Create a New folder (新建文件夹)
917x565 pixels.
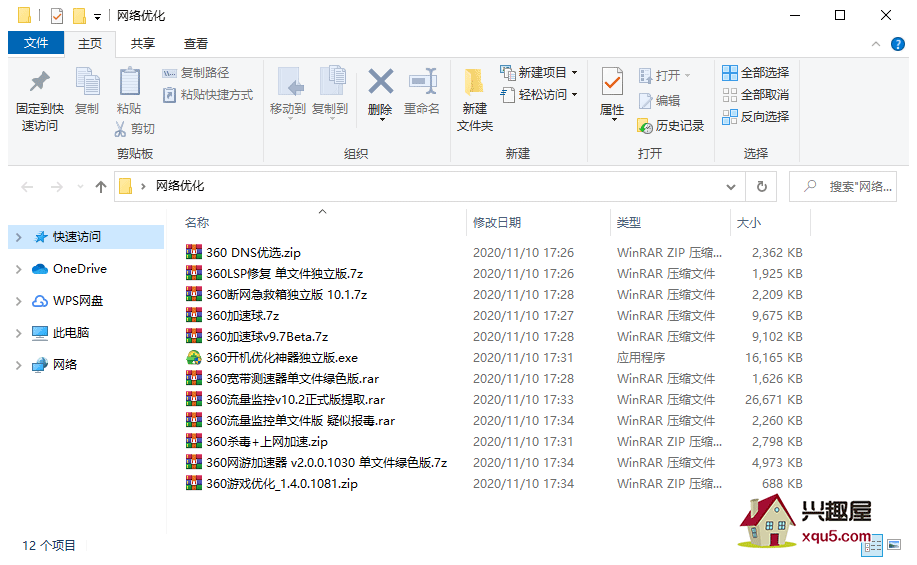point(475,100)
